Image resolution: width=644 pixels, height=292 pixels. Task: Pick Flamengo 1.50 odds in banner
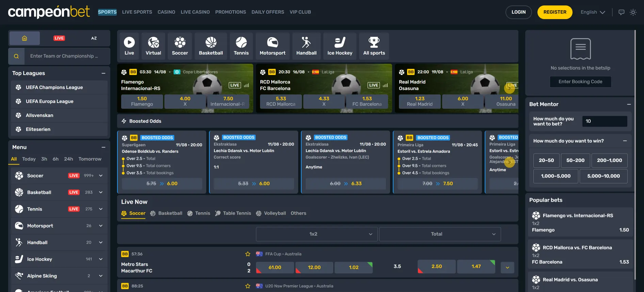pyautogui.click(x=142, y=102)
